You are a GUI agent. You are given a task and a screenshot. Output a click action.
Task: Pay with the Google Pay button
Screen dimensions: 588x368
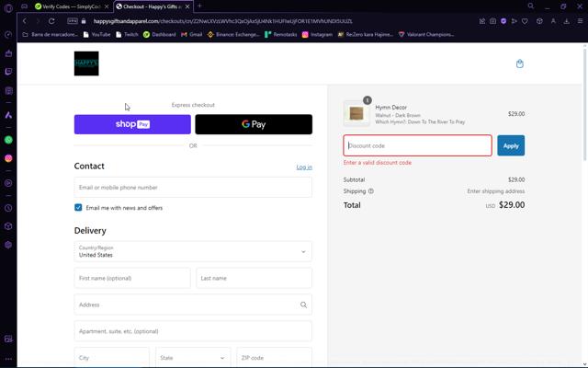tap(254, 124)
